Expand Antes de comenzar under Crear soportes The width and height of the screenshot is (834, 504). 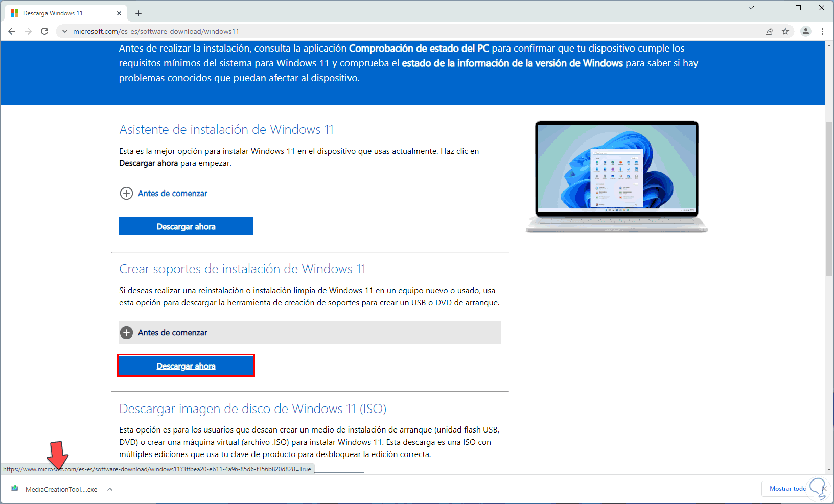pyautogui.click(x=310, y=332)
